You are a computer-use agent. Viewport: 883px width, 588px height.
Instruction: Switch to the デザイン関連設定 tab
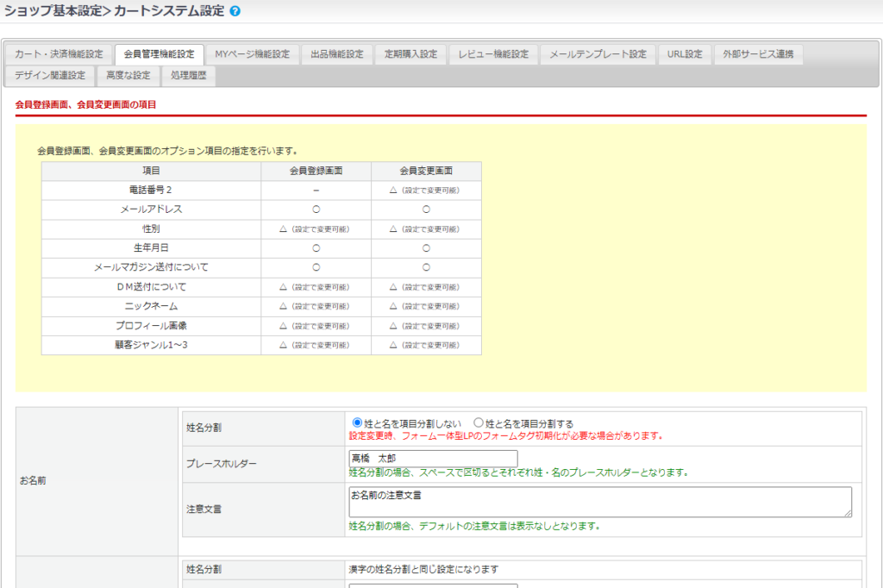coord(50,76)
